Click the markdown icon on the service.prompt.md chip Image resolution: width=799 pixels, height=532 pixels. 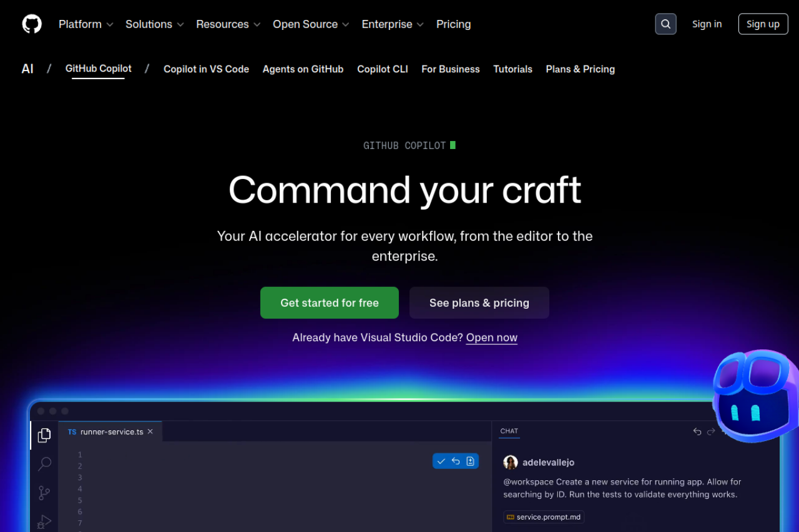[x=512, y=517]
